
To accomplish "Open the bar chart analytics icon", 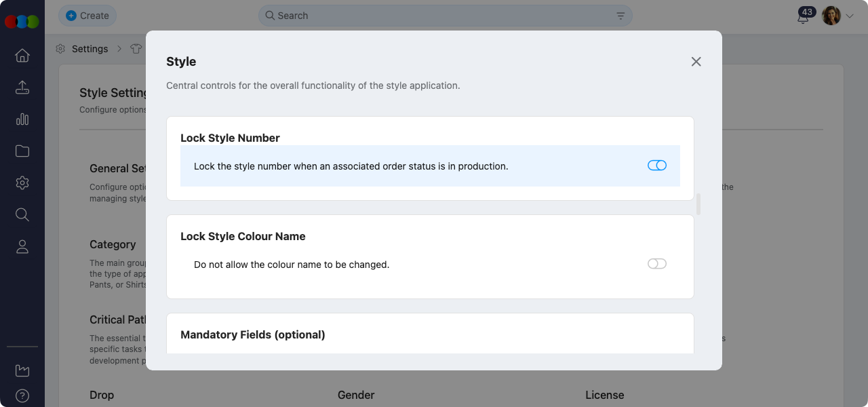I will click(x=22, y=119).
